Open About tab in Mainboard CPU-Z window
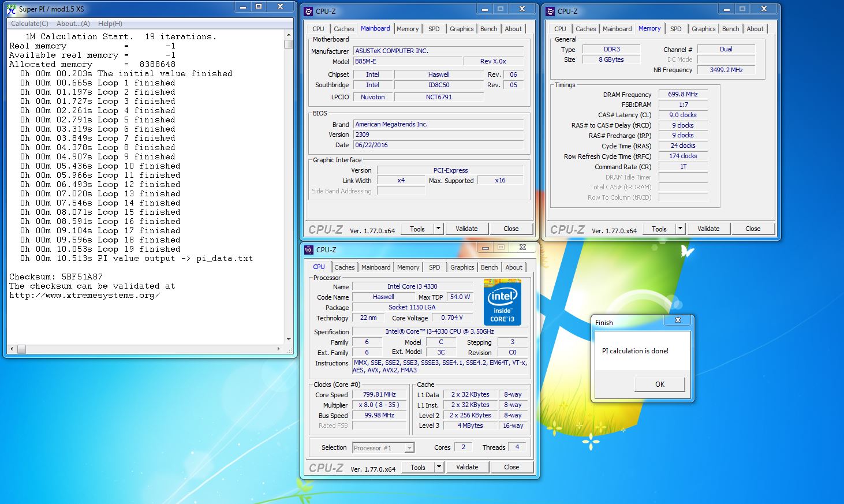Image resolution: width=844 pixels, height=504 pixels. 513,29
